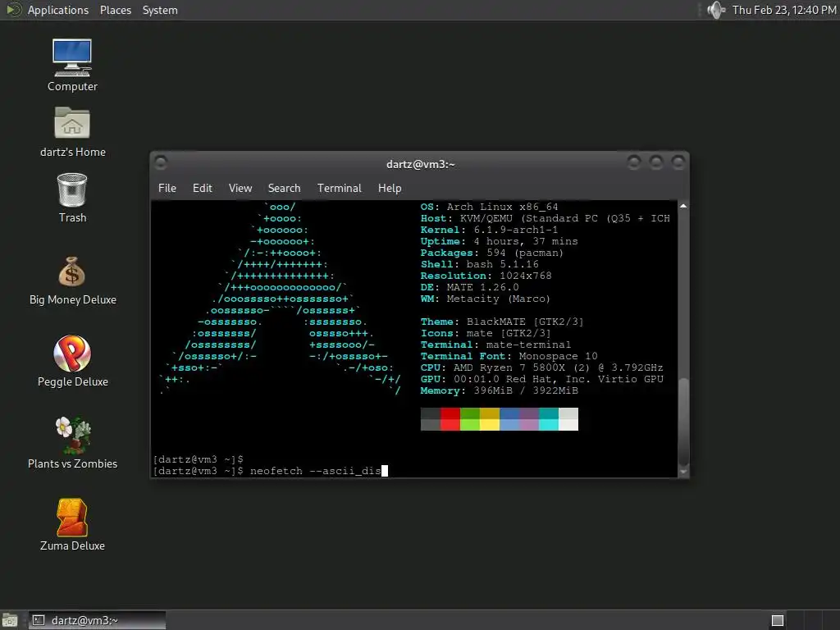The width and height of the screenshot is (840, 630).
Task: Click the Packages '594 (pacman)' text
Action: pos(525,253)
